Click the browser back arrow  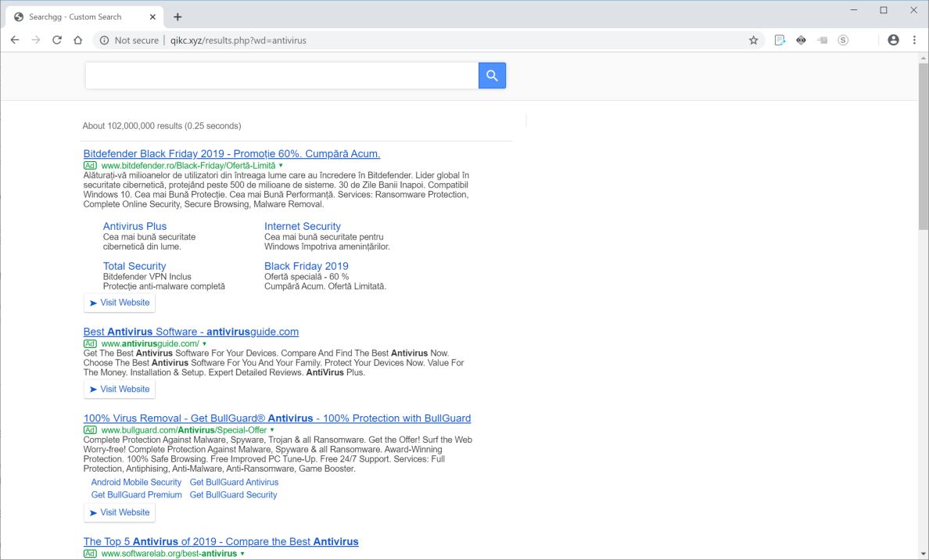15,40
